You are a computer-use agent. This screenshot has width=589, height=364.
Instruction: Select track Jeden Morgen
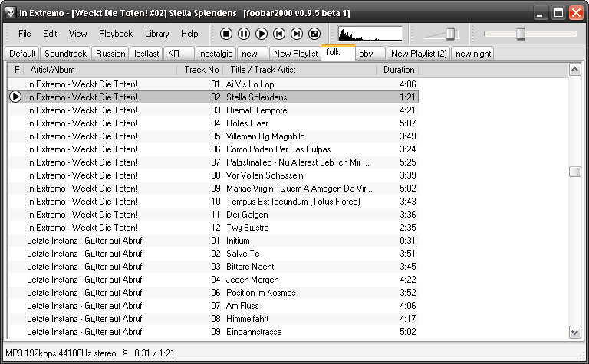point(213,280)
